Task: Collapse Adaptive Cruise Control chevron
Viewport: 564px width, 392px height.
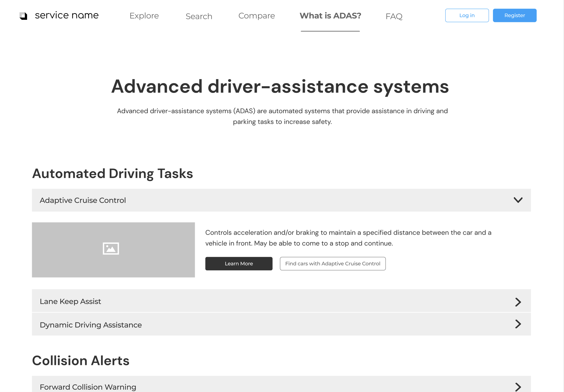Action: 518,200
